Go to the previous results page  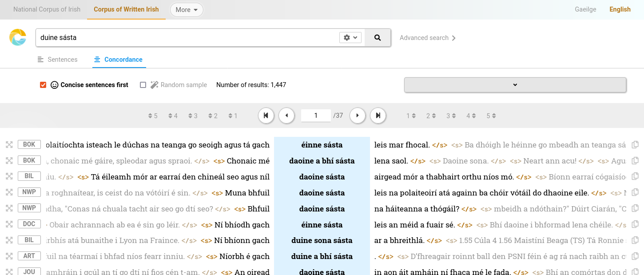tap(286, 116)
